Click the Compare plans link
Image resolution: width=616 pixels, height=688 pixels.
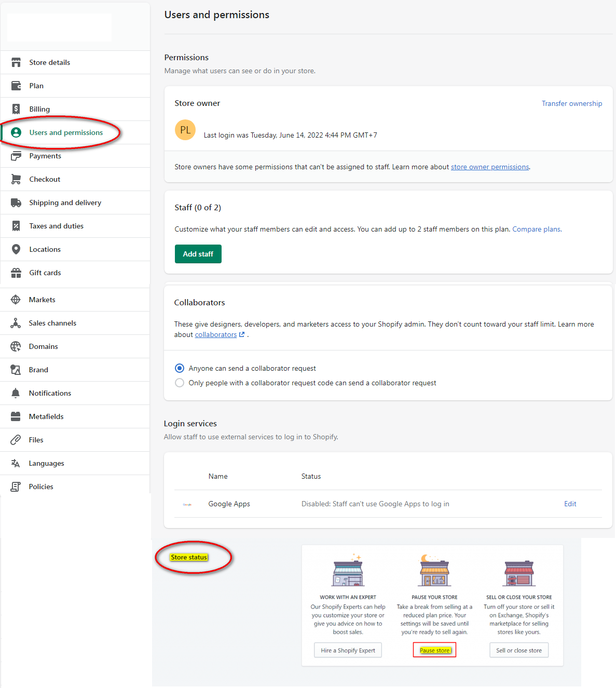pos(536,229)
